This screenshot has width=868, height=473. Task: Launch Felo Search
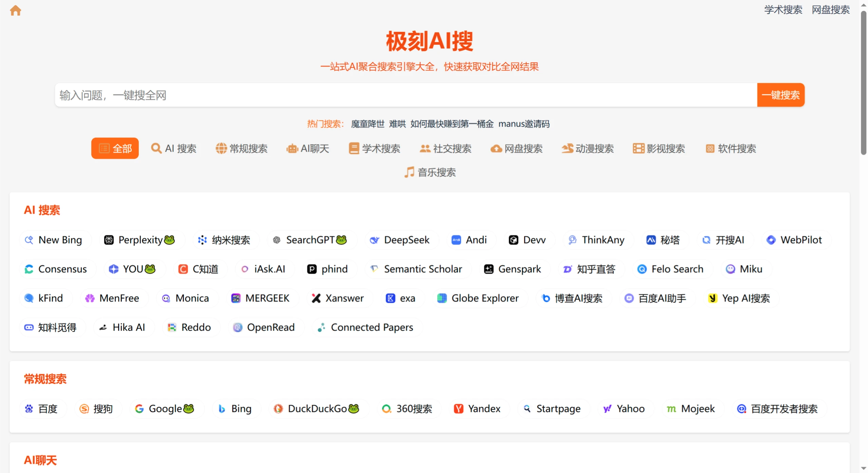[671, 269]
